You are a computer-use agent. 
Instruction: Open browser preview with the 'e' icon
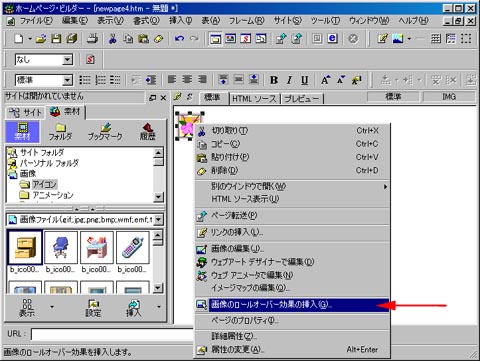pos(332,39)
